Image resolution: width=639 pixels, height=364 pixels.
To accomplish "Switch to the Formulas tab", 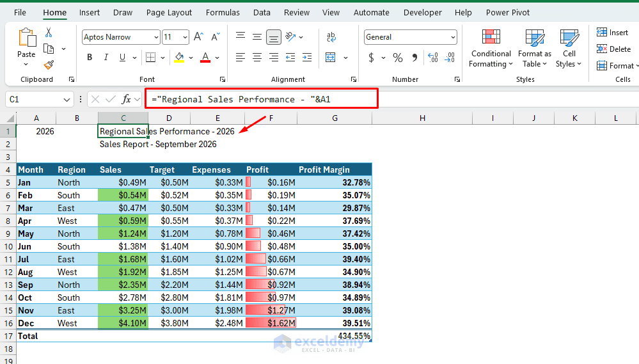I will click(223, 13).
